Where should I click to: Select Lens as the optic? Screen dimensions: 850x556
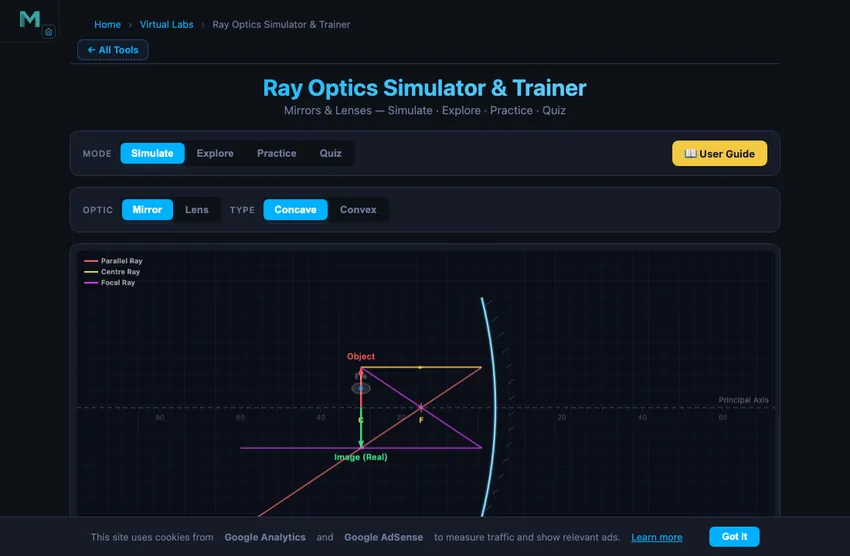pyautogui.click(x=197, y=210)
